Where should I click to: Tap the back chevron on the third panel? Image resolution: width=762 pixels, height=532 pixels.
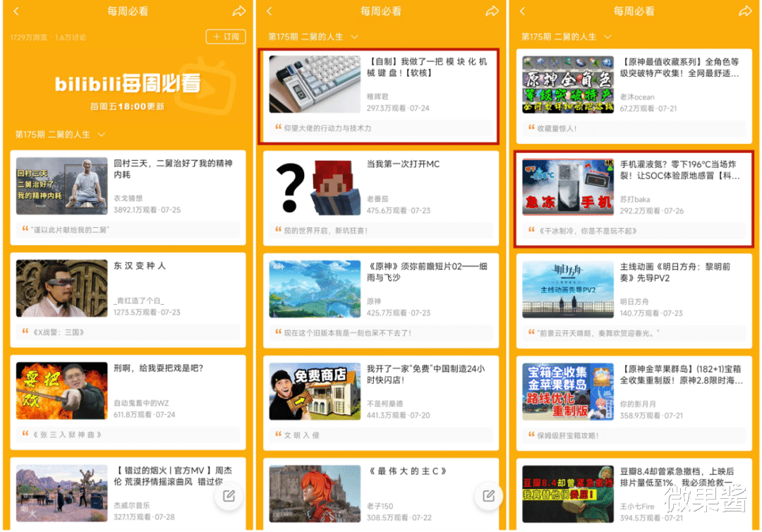(521, 11)
